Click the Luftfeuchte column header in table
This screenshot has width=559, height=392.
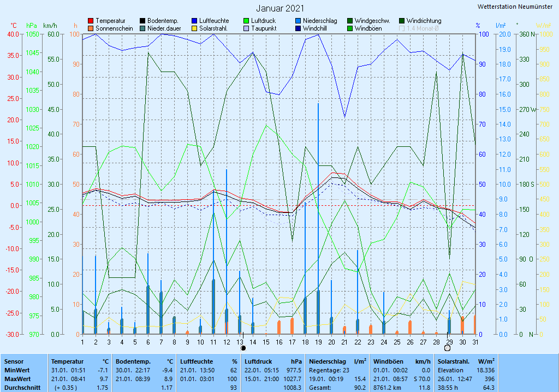(x=197, y=361)
